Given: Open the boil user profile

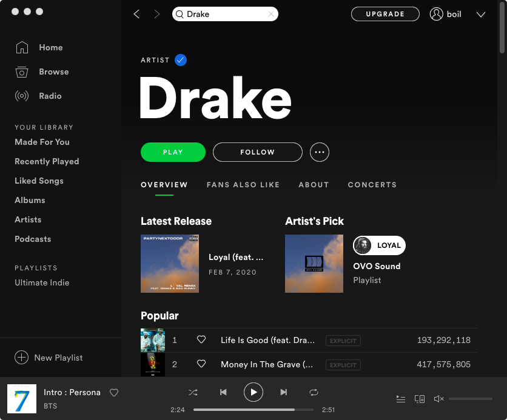Looking at the screenshot, I should click(446, 14).
